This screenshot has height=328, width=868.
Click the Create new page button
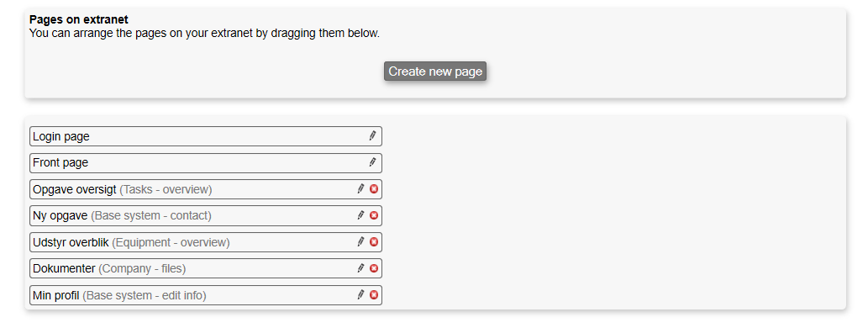[435, 71]
